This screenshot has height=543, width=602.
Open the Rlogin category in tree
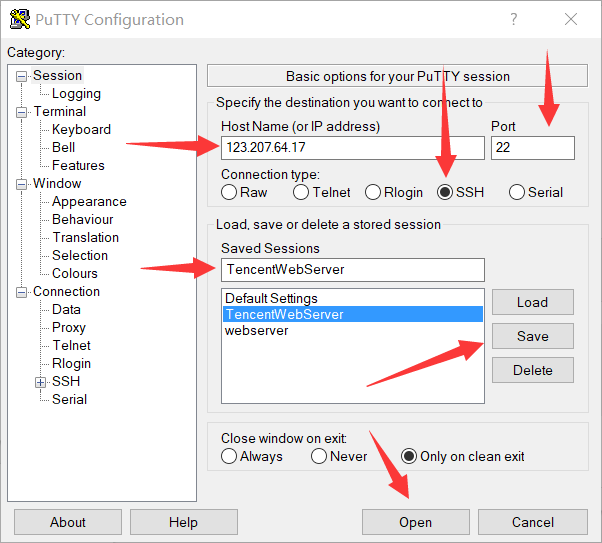[x=71, y=364]
